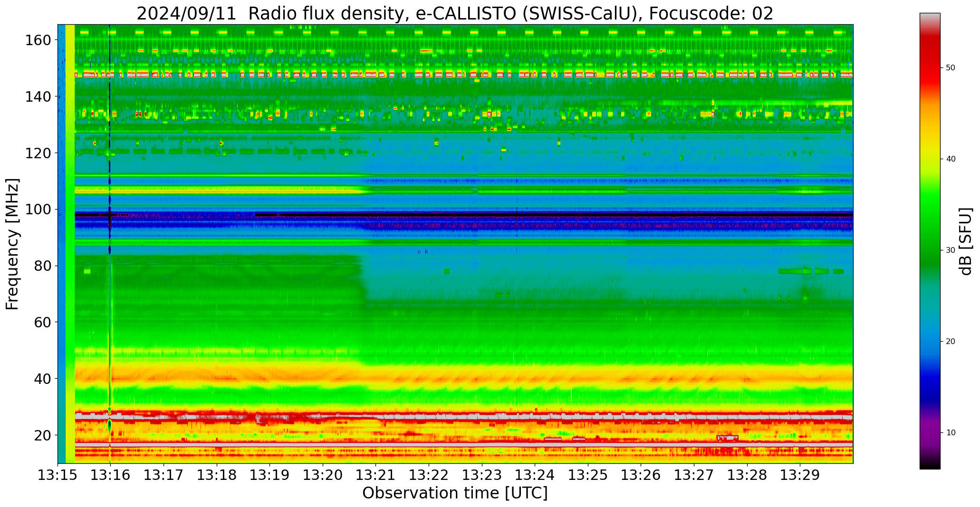This screenshot has width=980, height=507.
Task: Click the 'Frequency [MHz]' y-axis label
Action: 12,244
